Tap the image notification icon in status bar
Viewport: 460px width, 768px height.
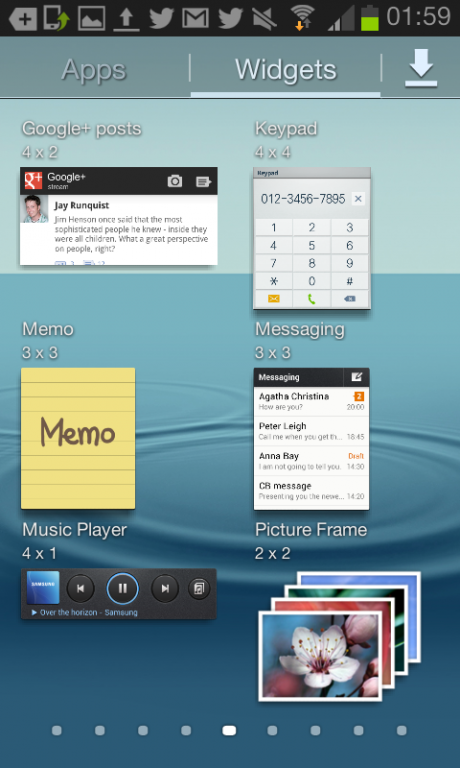pos(92,18)
